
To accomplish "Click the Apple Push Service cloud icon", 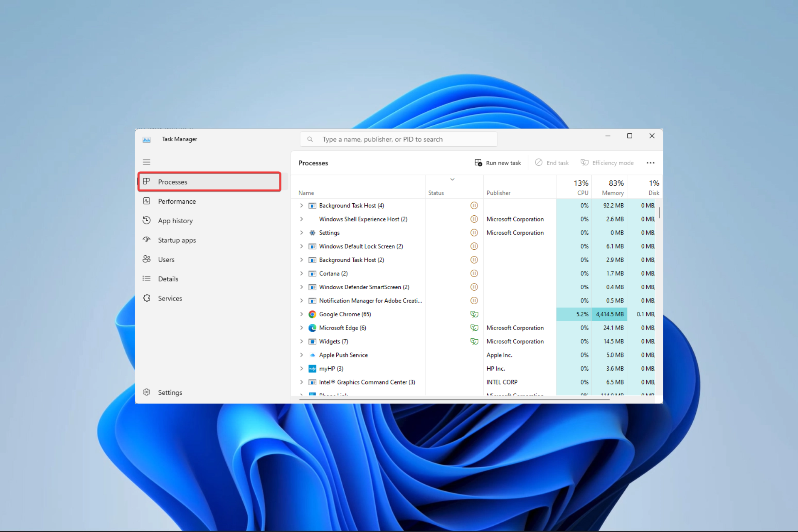I will pyautogui.click(x=312, y=355).
